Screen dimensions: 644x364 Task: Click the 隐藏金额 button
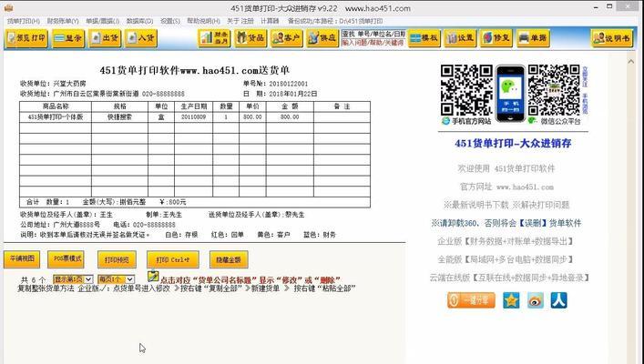[x=229, y=259]
